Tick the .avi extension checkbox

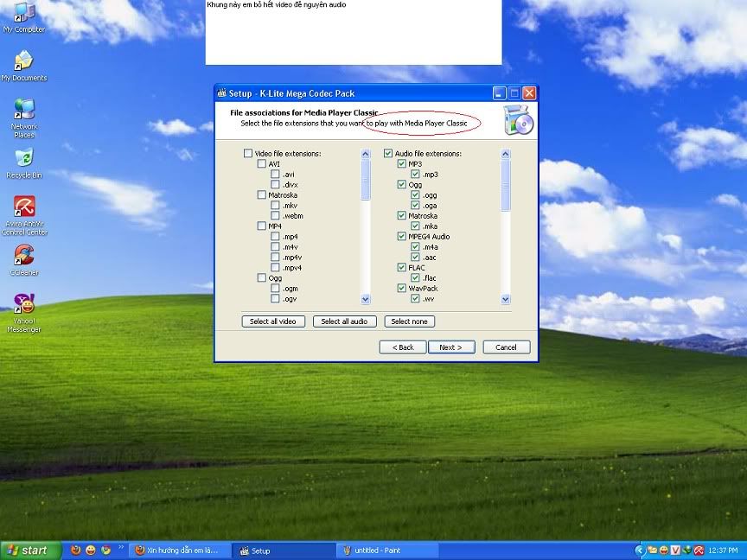(275, 175)
